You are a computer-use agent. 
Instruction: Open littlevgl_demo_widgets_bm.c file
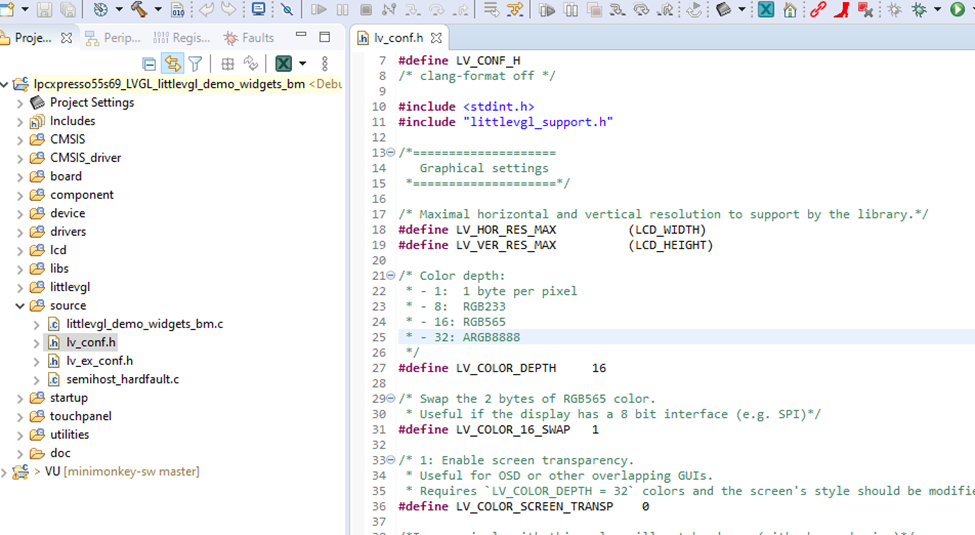[144, 324]
